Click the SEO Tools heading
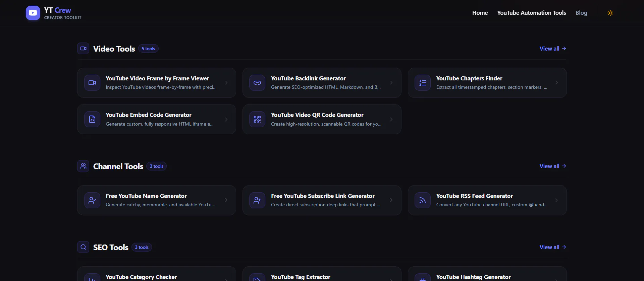This screenshot has width=644, height=281. pos(111,248)
